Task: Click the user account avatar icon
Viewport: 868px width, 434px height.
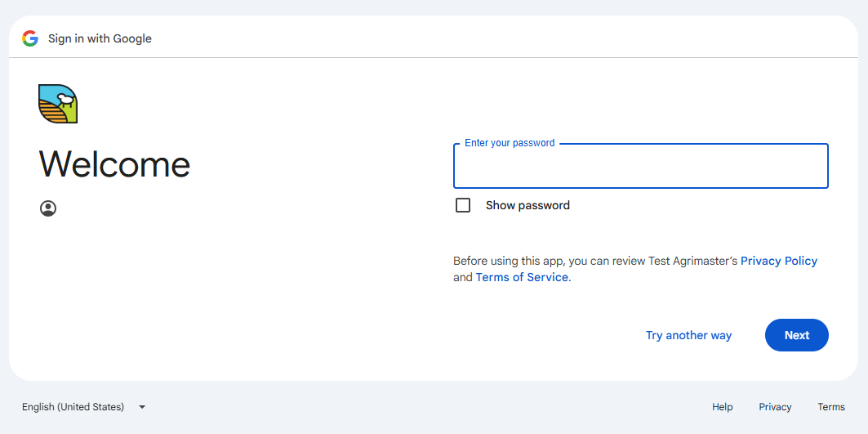Action: (x=48, y=208)
